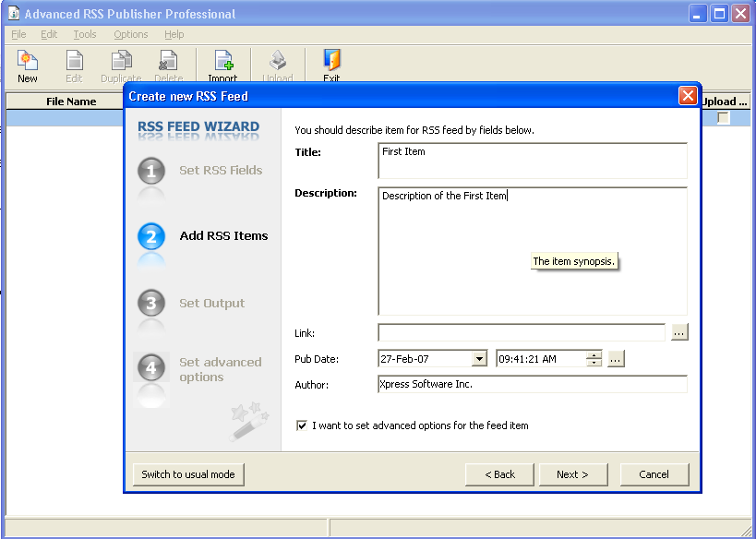
Task: Click the Upload toolbar icon
Action: pyautogui.click(x=278, y=60)
